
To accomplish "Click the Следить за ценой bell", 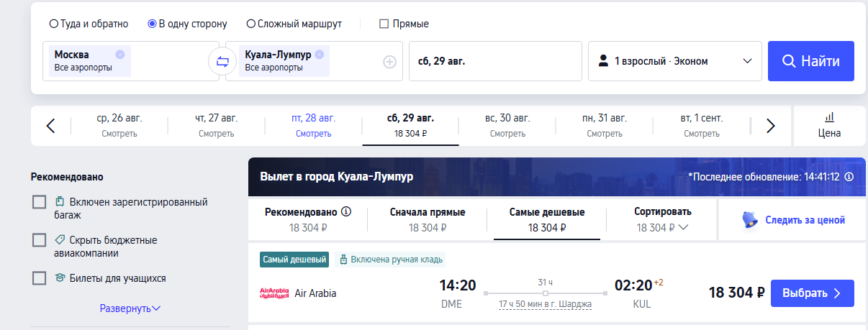I will [x=750, y=220].
